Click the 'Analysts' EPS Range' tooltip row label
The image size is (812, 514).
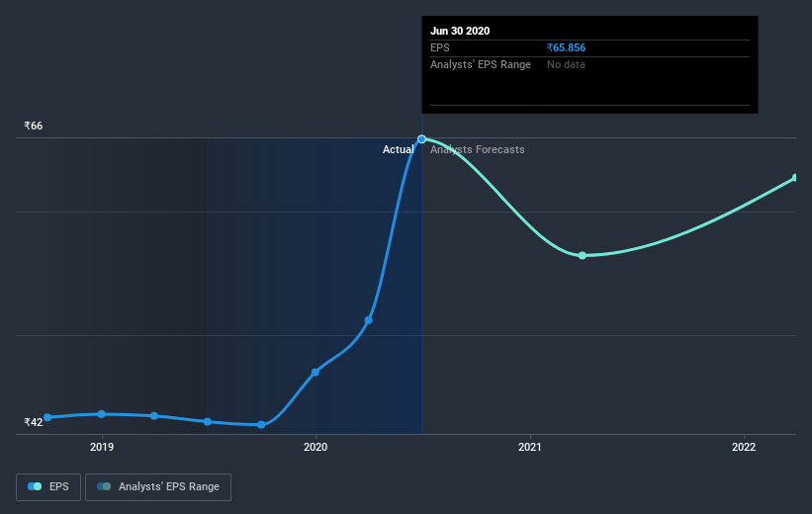coord(480,64)
